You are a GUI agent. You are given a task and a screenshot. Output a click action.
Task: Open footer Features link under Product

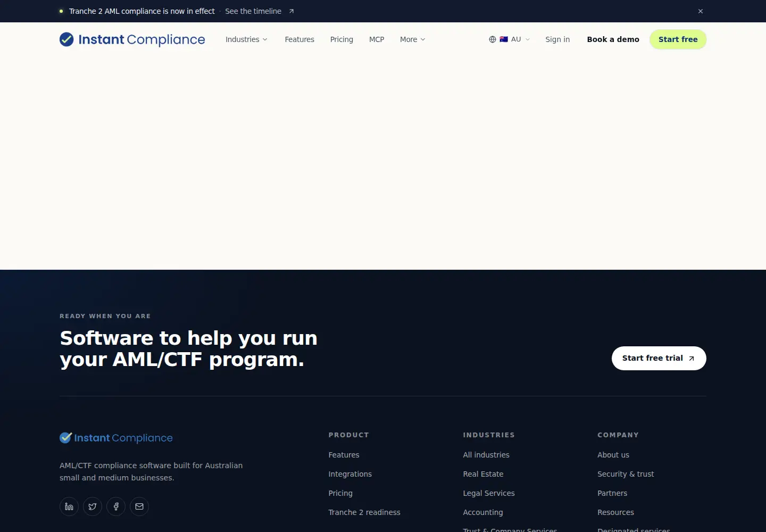point(344,455)
